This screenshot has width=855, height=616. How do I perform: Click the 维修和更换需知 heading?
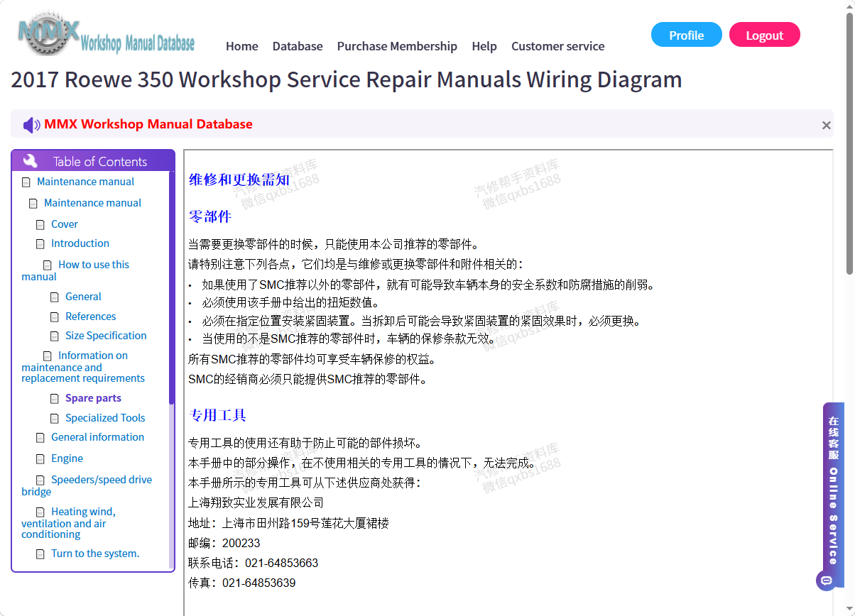239,180
